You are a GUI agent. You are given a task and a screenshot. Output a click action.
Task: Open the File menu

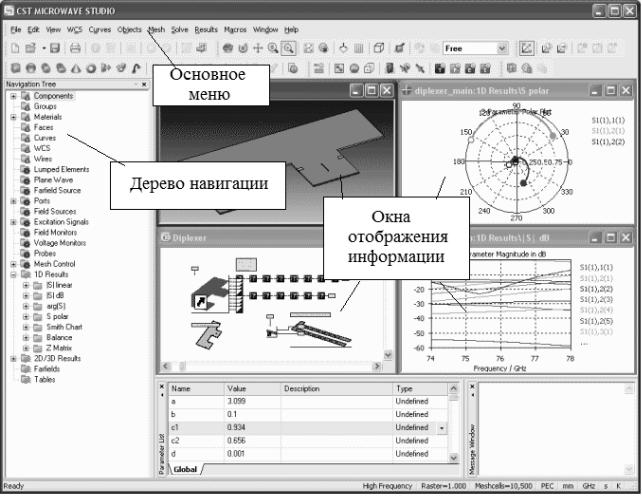tap(16, 29)
